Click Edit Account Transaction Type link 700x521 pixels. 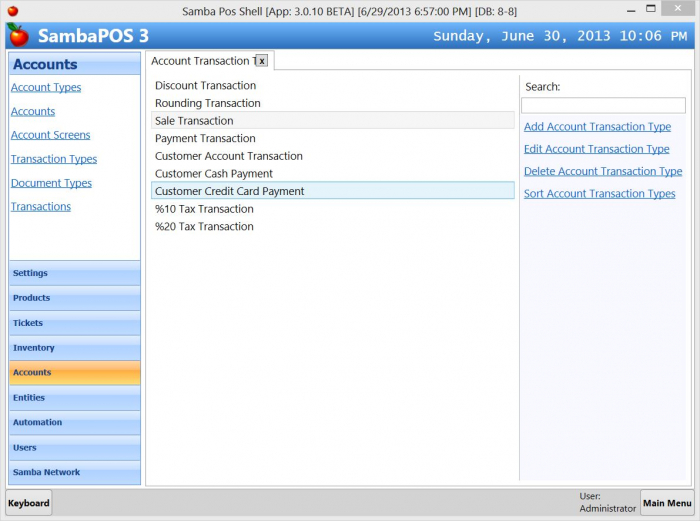tap(596, 149)
